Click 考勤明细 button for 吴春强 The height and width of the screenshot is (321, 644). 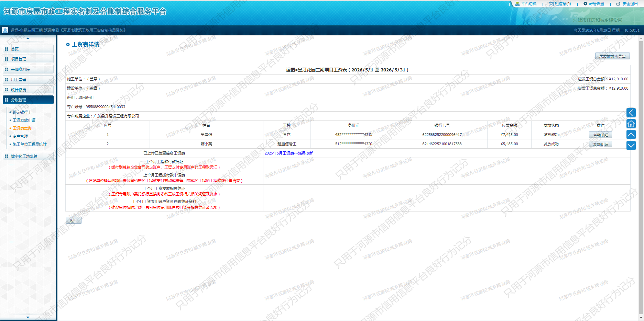point(600,135)
